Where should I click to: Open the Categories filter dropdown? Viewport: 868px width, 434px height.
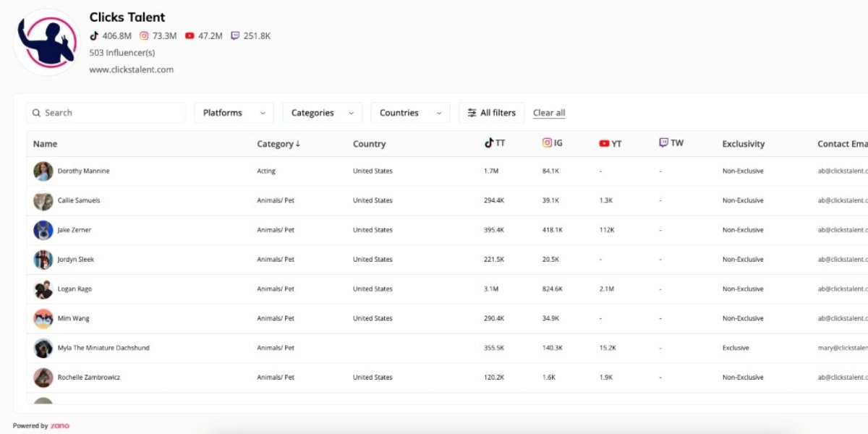pyautogui.click(x=323, y=113)
